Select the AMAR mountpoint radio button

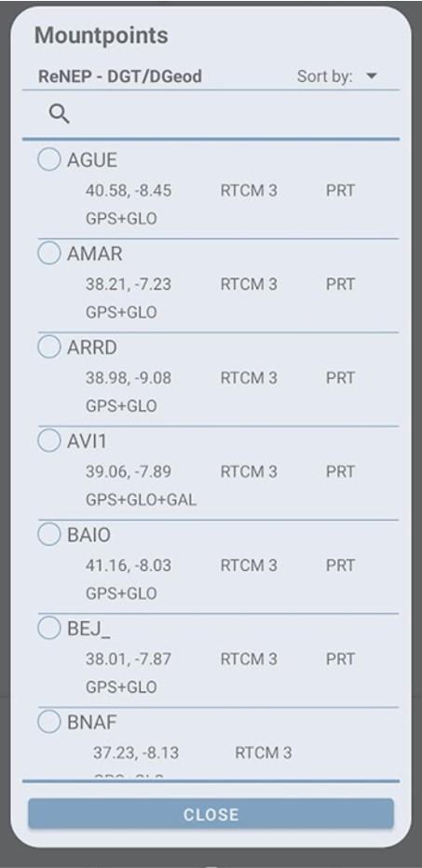(48, 253)
